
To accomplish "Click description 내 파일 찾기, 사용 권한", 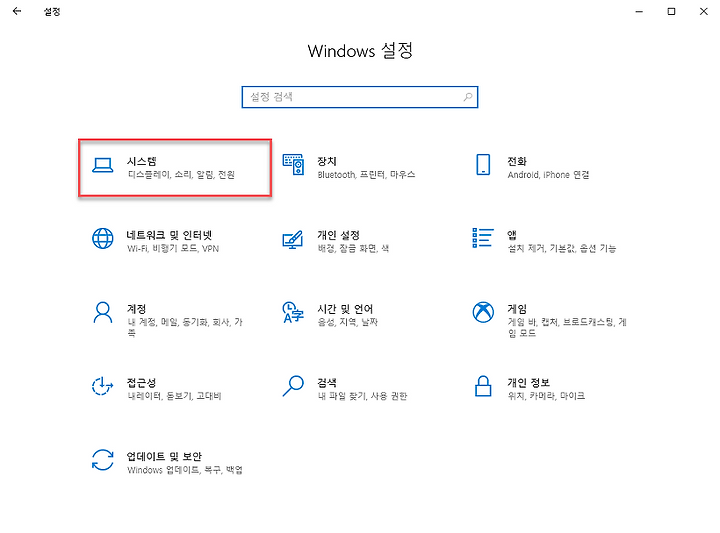I will pos(362,396).
